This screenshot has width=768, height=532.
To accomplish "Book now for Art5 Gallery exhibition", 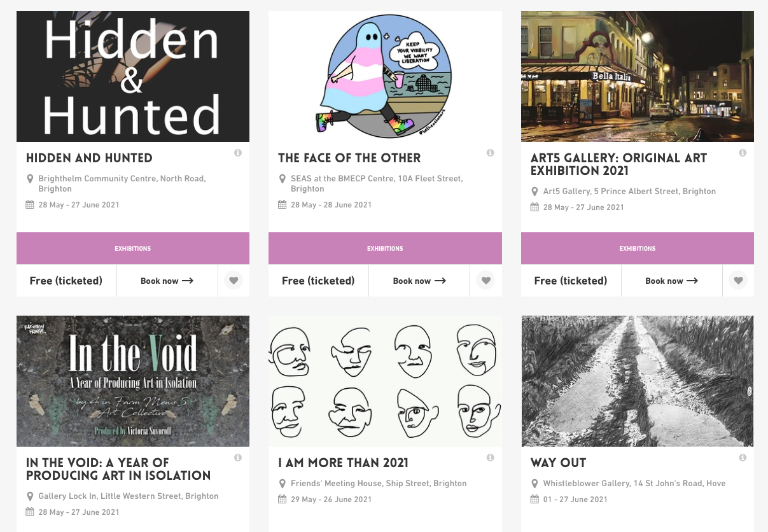I will pos(672,281).
